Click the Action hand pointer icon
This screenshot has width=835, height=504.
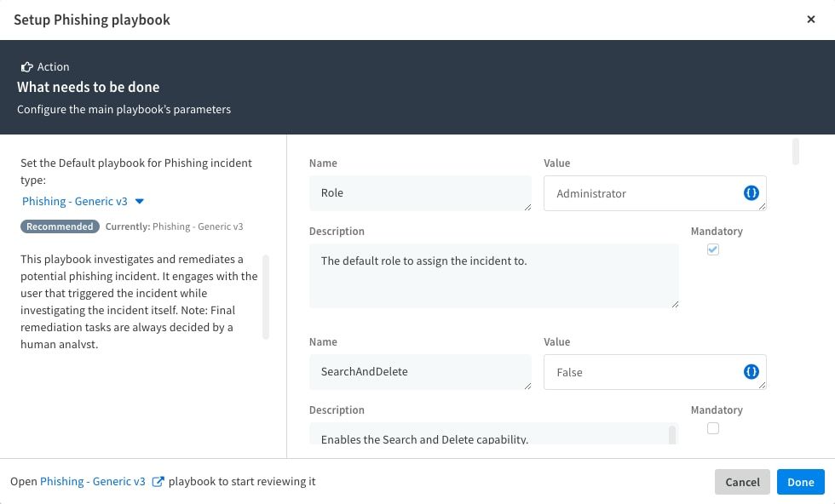click(x=27, y=67)
